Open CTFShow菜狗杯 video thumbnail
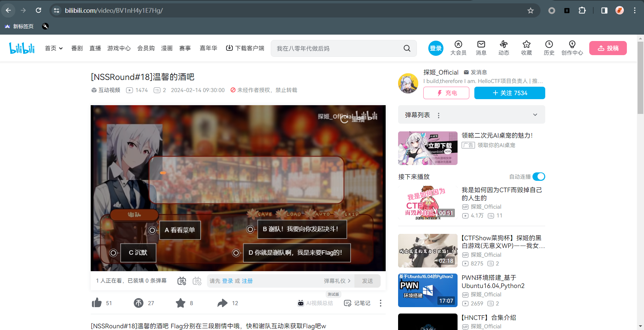Image resolution: width=644 pixels, height=330 pixels. [428, 251]
